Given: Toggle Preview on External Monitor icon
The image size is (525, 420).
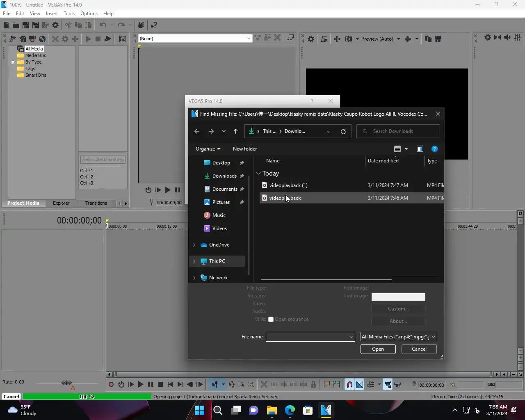Looking at the screenshot, I should point(324,39).
